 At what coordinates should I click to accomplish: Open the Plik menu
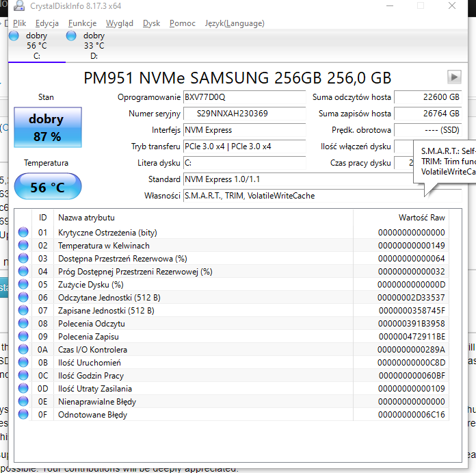point(19,23)
